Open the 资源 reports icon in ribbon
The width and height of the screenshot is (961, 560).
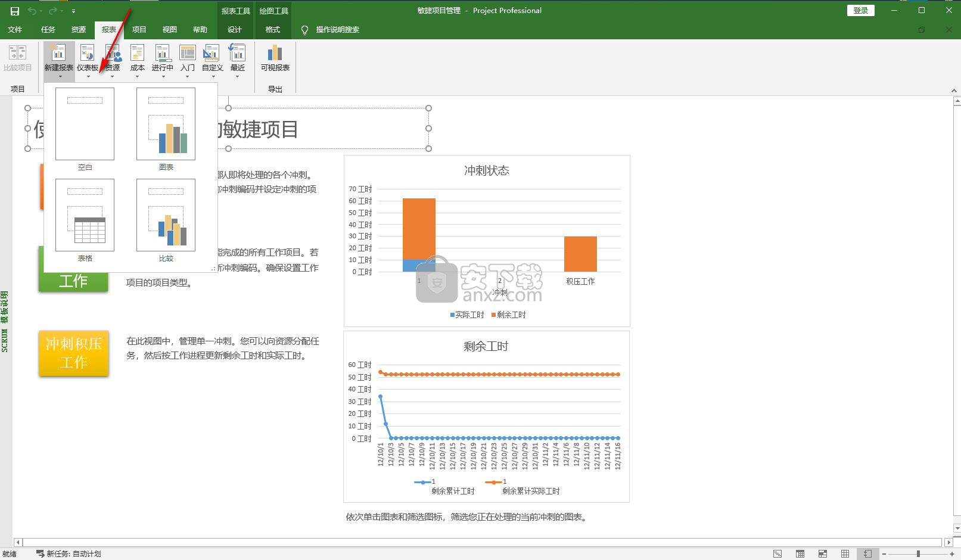[113, 54]
